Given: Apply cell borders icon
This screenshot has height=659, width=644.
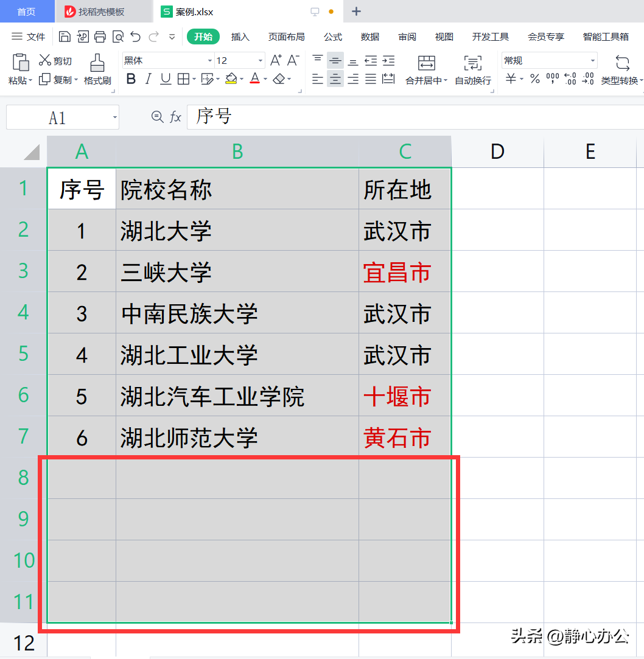Looking at the screenshot, I should (183, 78).
